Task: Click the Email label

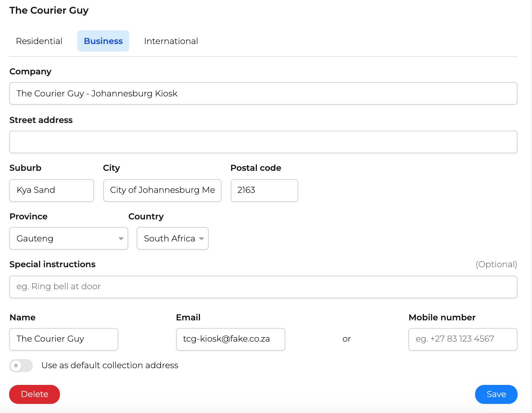Action: [188, 317]
